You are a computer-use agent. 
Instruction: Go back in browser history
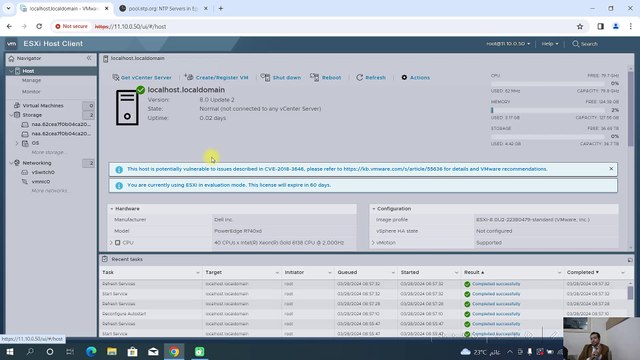[9, 27]
